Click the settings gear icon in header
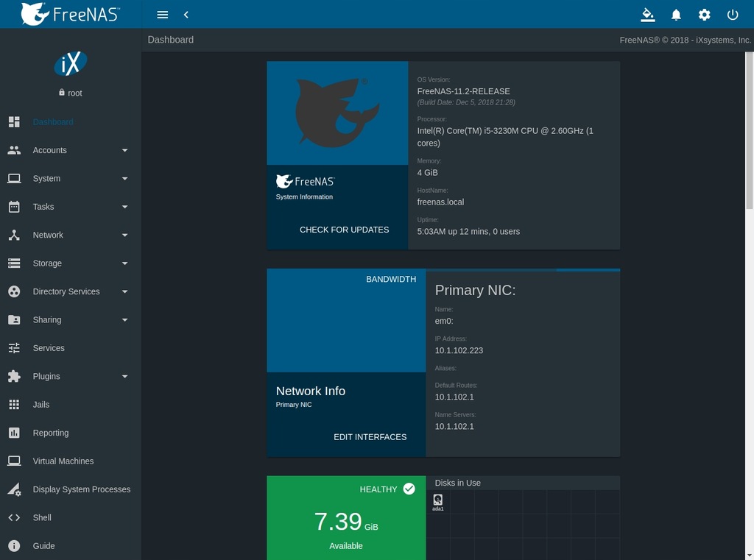This screenshot has height=560, width=754. (x=704, y=15)
